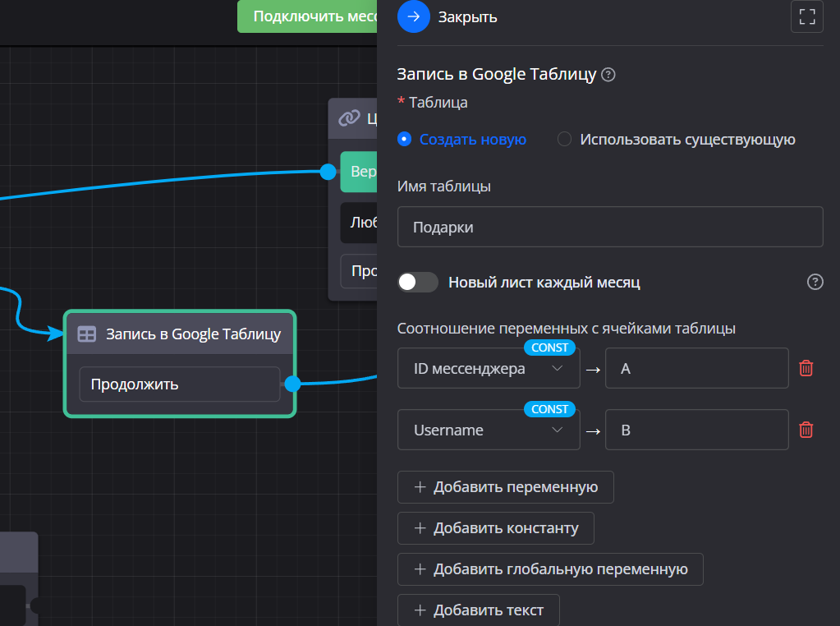Screen dimensions: 840x626
Task: Delete the ID мессенджера row with trash icon
Action: click(806, 368)
